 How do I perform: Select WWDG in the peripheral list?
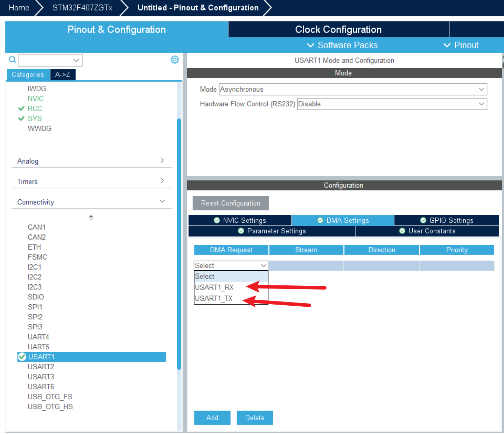pyautogui.click(x=40, y=128)
